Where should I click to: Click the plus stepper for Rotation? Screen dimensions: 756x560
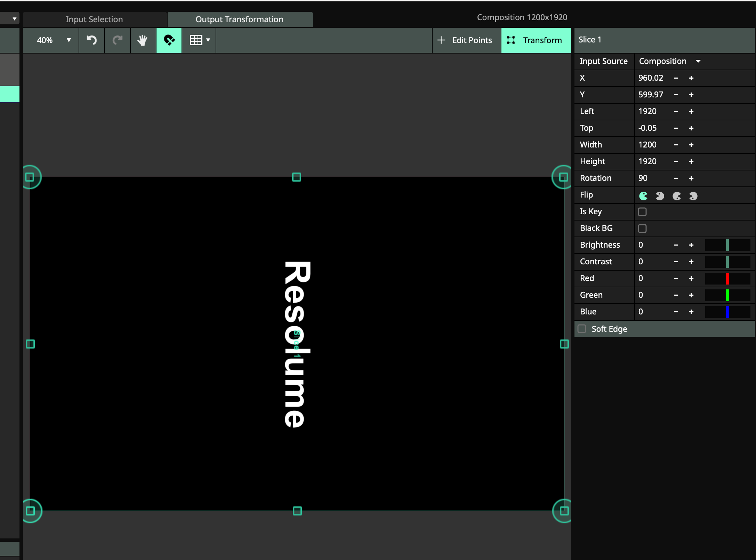[691, 178]
